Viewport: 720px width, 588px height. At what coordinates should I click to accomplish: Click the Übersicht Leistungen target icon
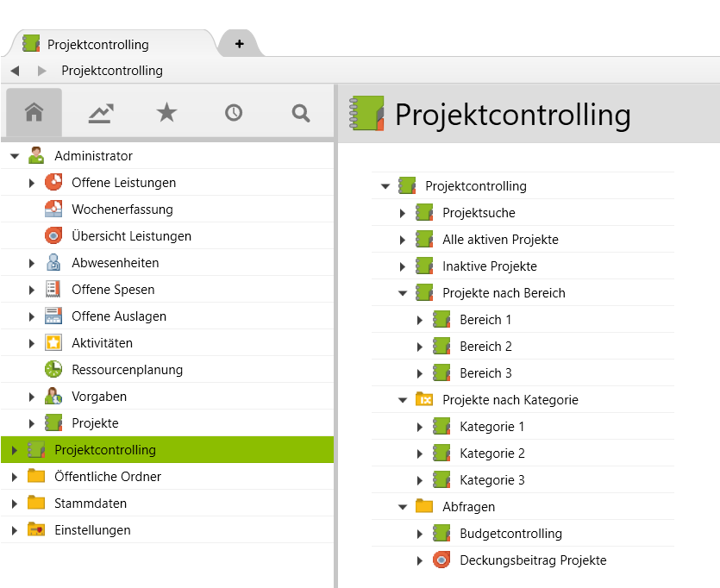54,235
